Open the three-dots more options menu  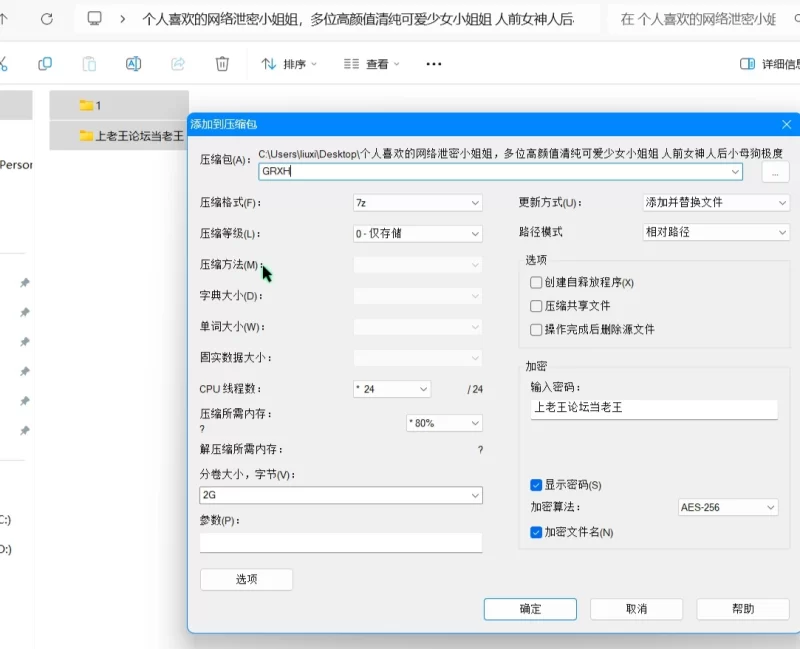click(434, 64)
